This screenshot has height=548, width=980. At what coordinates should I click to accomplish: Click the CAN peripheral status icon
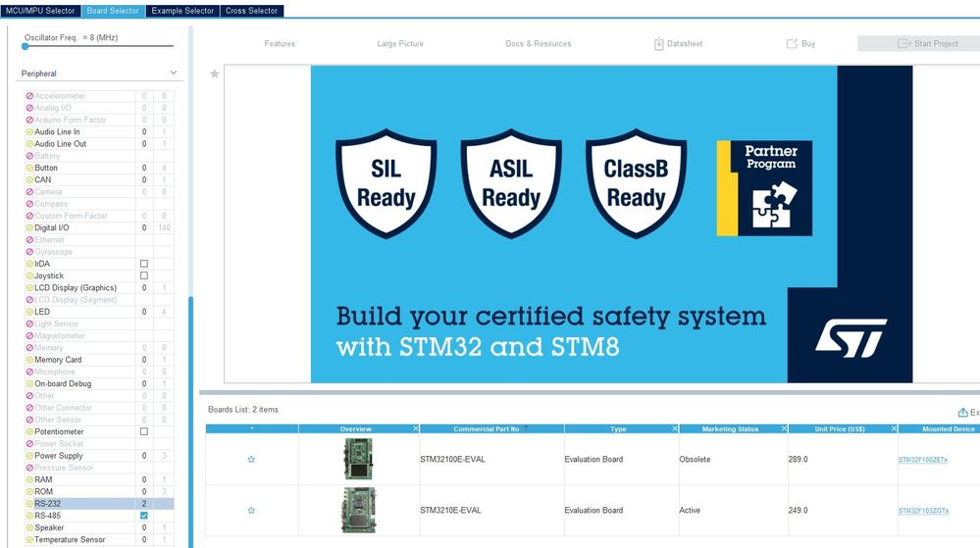point(29,180)
